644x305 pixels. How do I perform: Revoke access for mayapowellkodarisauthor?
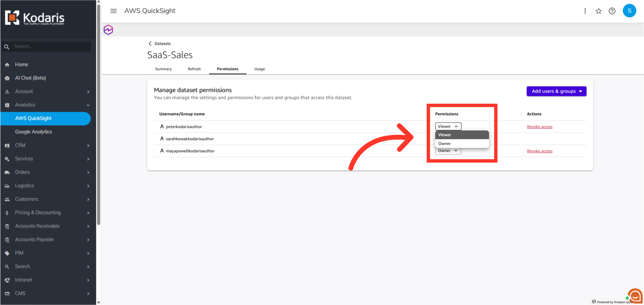(539, 151)
